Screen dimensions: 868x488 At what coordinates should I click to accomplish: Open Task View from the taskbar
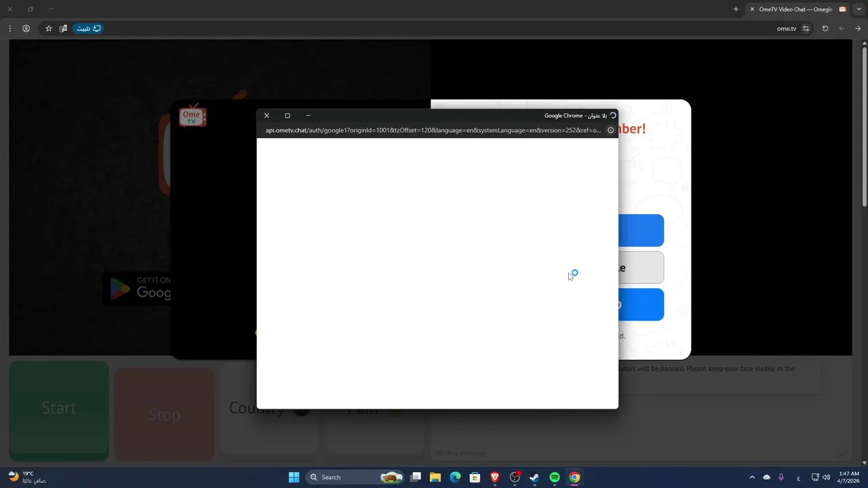(x=416, y=477)
